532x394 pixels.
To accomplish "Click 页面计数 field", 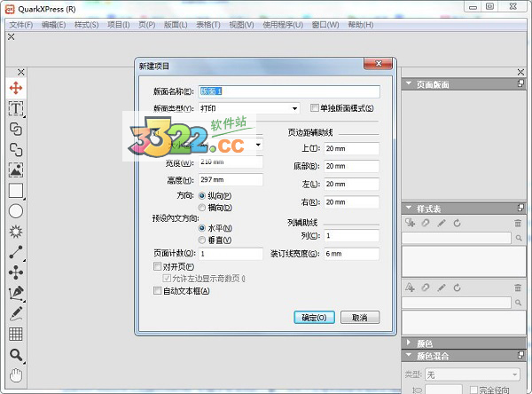I will click(x=231, y=254).
